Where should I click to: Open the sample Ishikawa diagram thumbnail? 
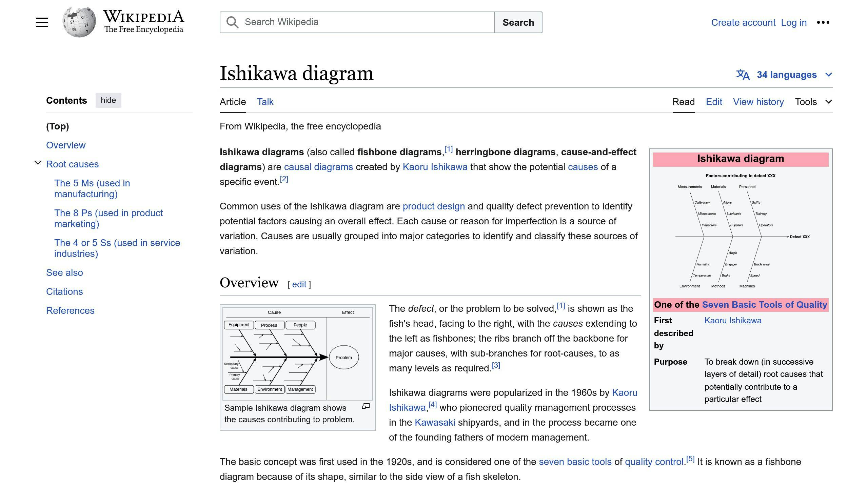coord(298,353)
